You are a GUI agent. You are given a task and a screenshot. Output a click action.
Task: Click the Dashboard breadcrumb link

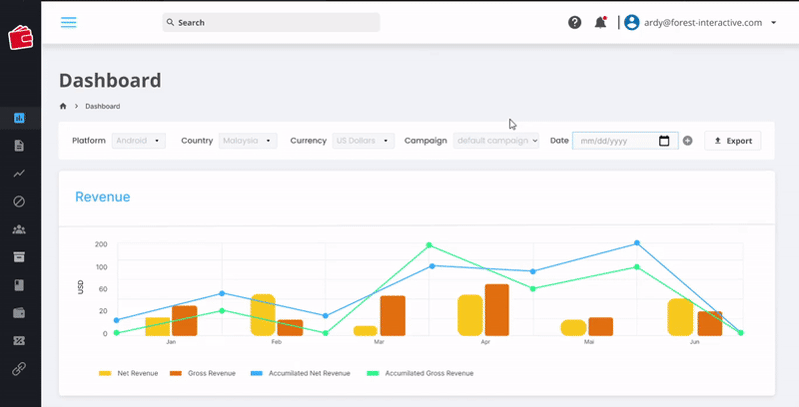click(102, 106)
